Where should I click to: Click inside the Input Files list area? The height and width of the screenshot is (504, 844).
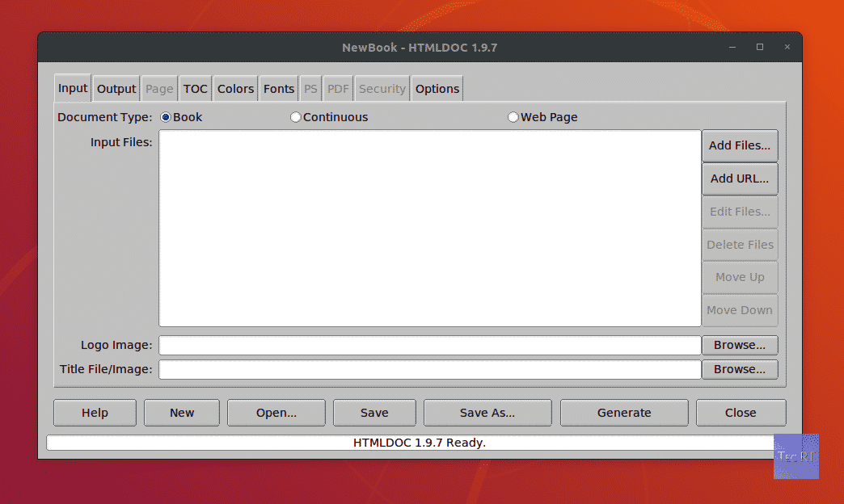(x=430, y=228)
